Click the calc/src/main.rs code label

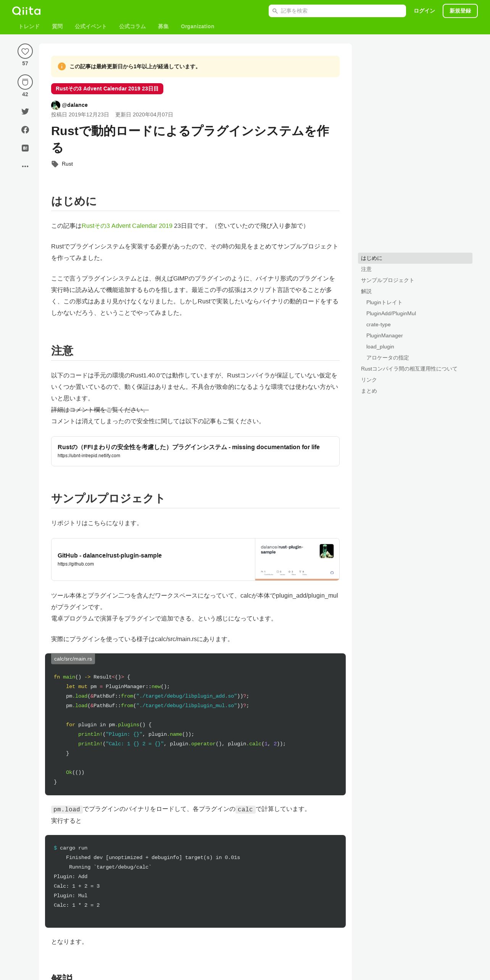[x=73, y=659]
